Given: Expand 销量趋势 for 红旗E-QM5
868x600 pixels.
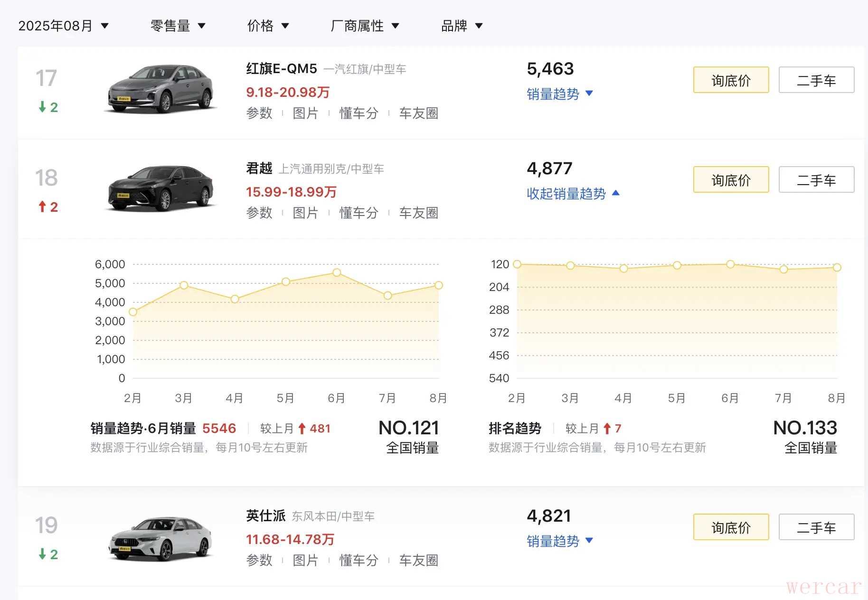Looking at the screenshot, I should tap(559, 94).
